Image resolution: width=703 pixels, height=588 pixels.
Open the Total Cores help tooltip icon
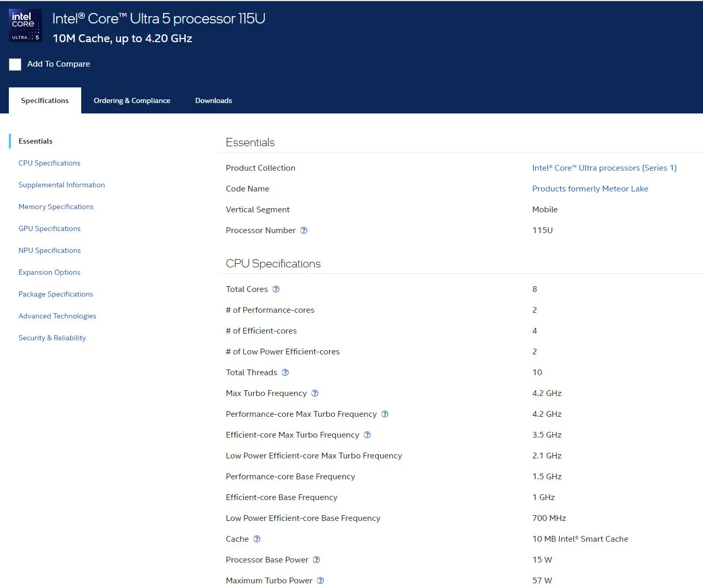coord(276,289)
